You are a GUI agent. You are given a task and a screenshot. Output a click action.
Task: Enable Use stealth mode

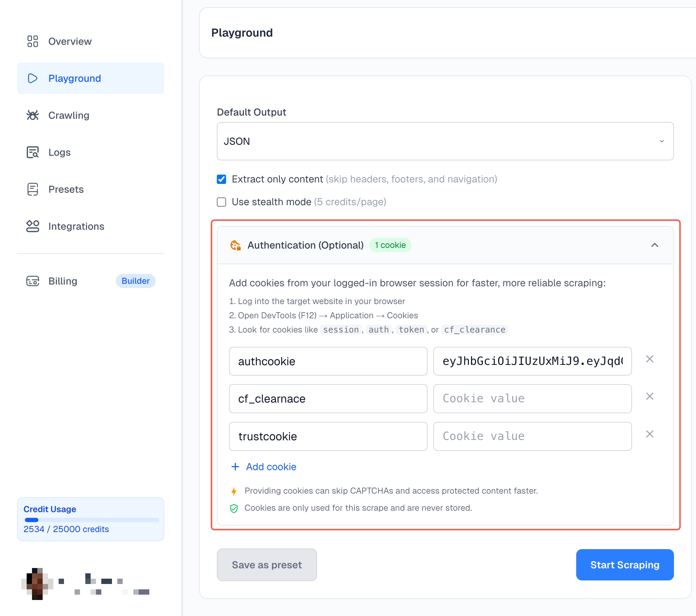tap(221, 202)
